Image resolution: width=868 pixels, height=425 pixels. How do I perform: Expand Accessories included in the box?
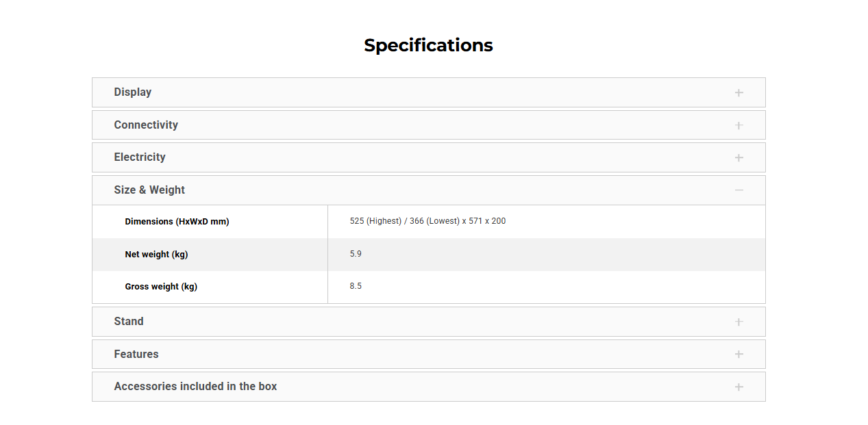195,387
